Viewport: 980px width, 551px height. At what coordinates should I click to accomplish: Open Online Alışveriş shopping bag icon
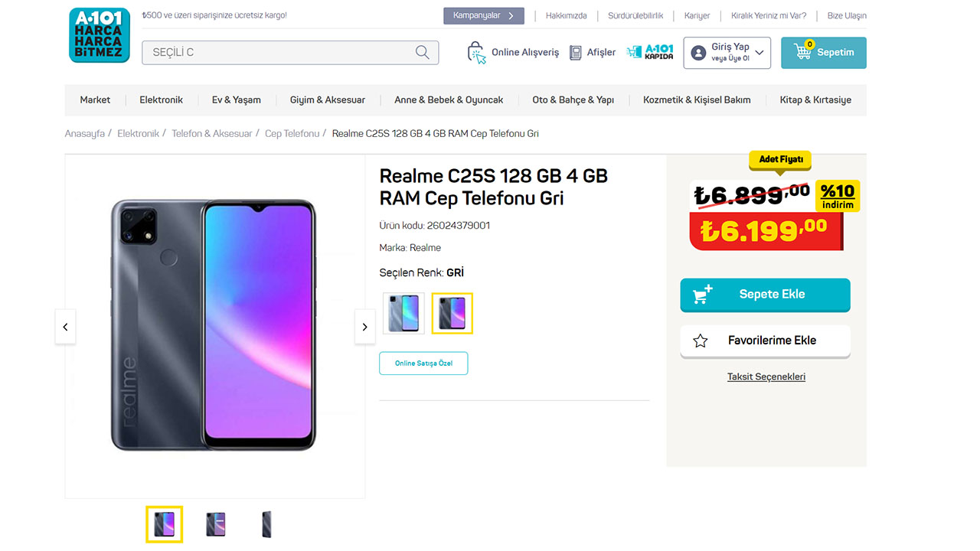click(476, 53)
